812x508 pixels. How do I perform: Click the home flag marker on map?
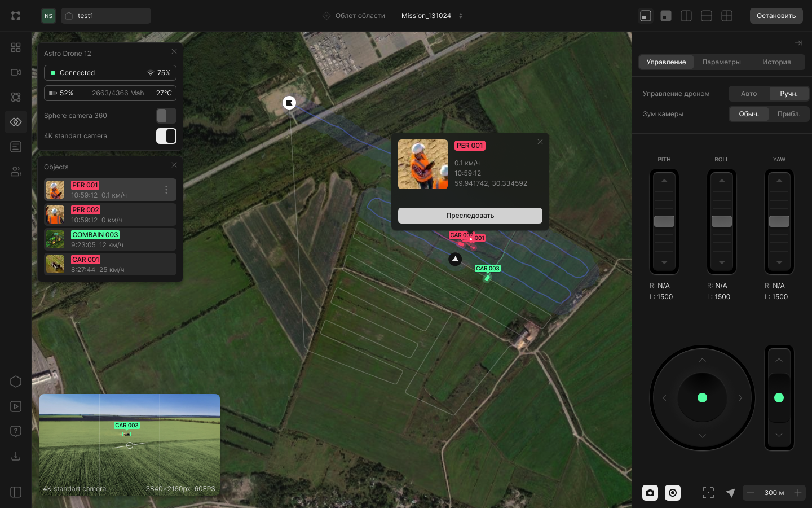point(289,103)
